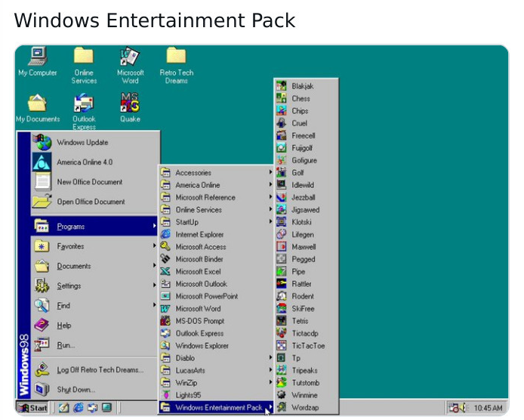Open the Documents Start menu item
The width and height of the screenshot is (524, 420).
[94, 266]
